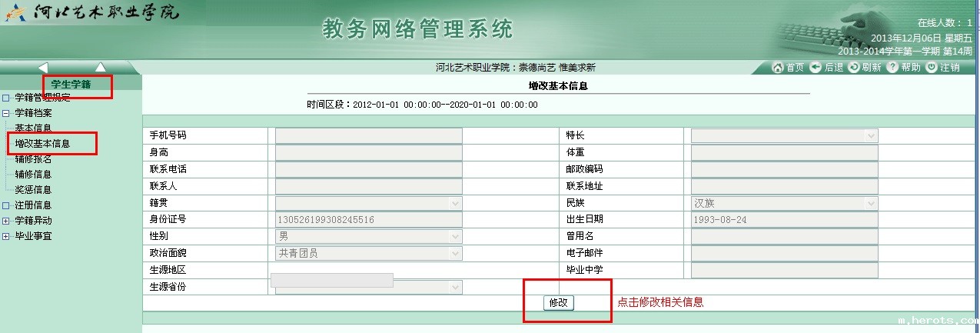Screen dimensions: 980x333
Task: Expand the 学籍异动 tree node
Action: click(x=6, y=221)
